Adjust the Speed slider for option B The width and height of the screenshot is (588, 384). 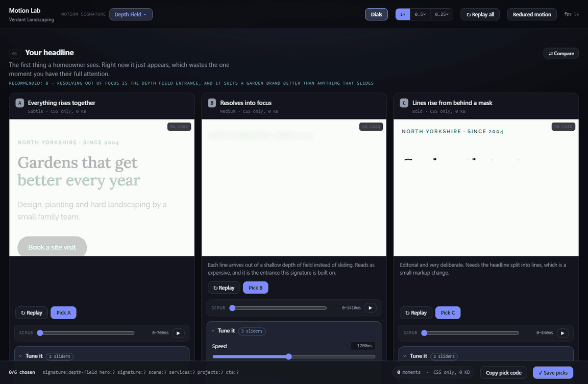point(293,356)
